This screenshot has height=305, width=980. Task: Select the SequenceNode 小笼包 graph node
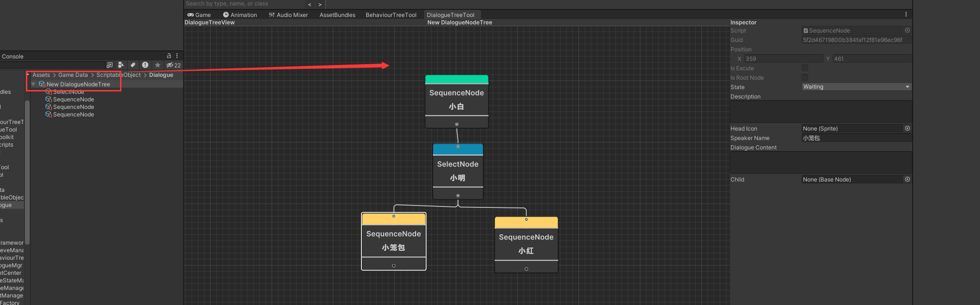point(394,241)
